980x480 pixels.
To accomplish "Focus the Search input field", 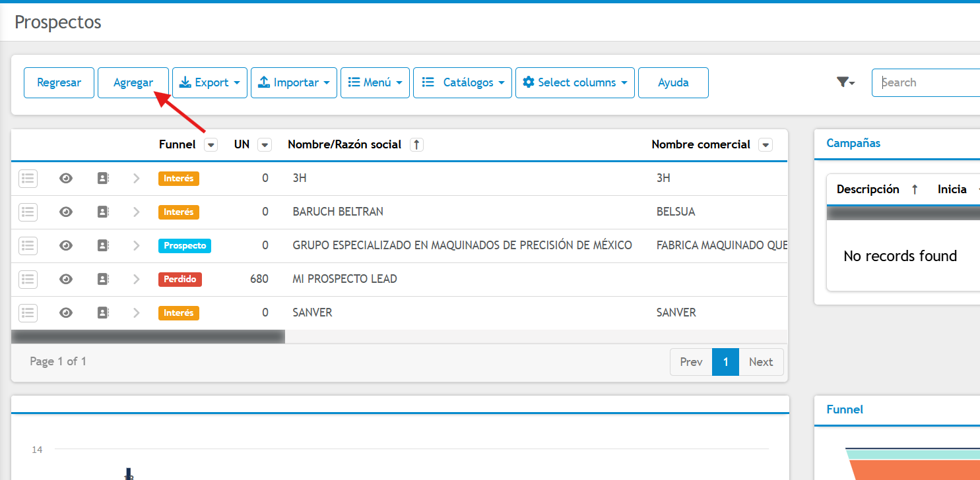I will point(926,82).
